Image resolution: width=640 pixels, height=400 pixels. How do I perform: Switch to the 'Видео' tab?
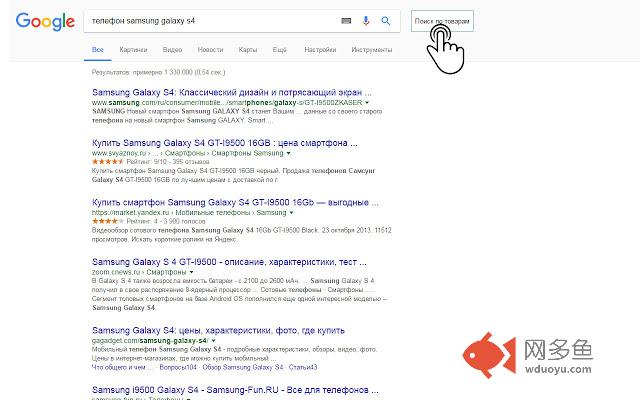click(x=172, y=50)
